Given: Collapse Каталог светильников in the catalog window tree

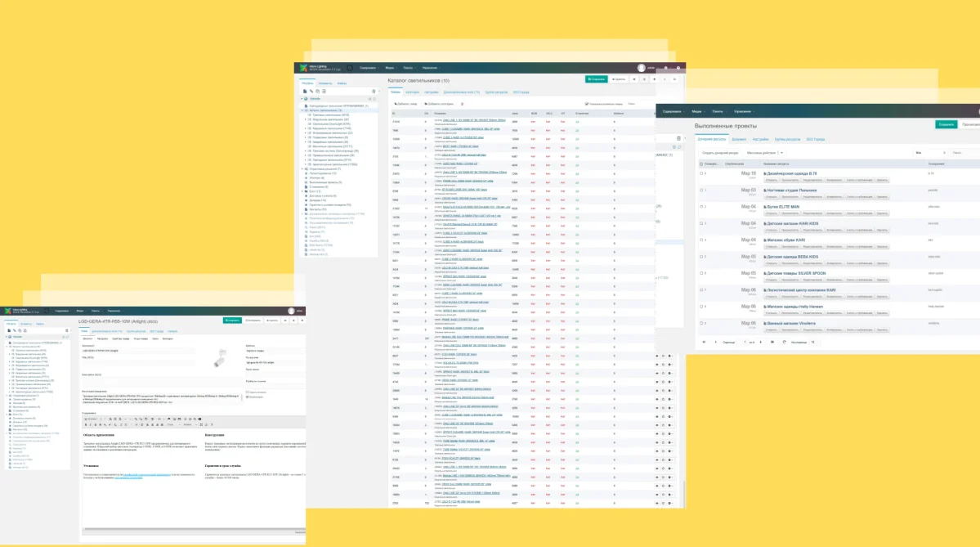Looking at the screenshot, I should coord(302,110).
